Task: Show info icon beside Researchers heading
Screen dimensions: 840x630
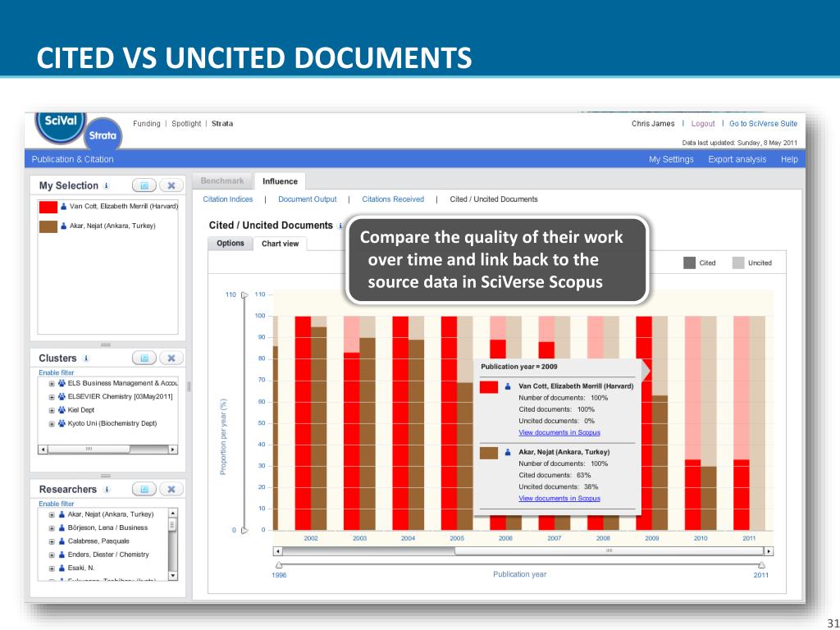Action: (107, 489)
